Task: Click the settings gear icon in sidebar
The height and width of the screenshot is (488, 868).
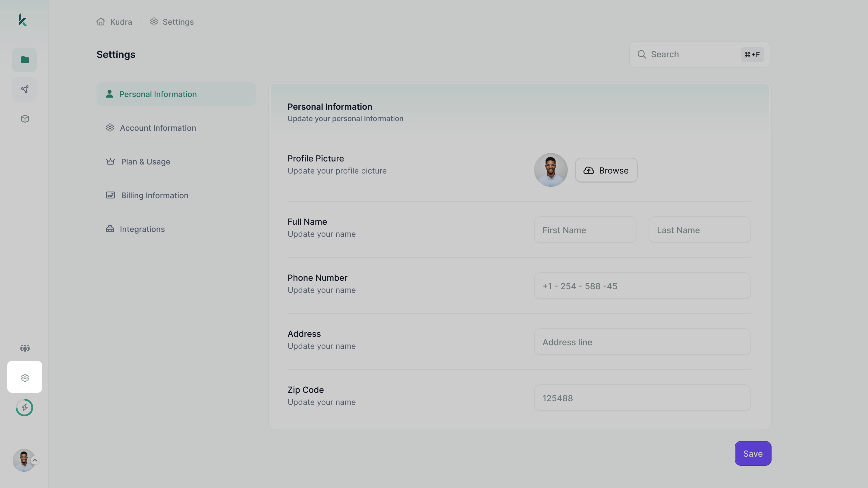Action: tap(25, 377)
